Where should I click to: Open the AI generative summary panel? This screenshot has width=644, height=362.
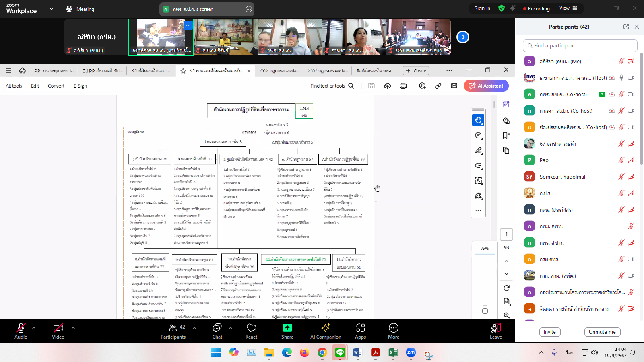(x=506, y=105)
